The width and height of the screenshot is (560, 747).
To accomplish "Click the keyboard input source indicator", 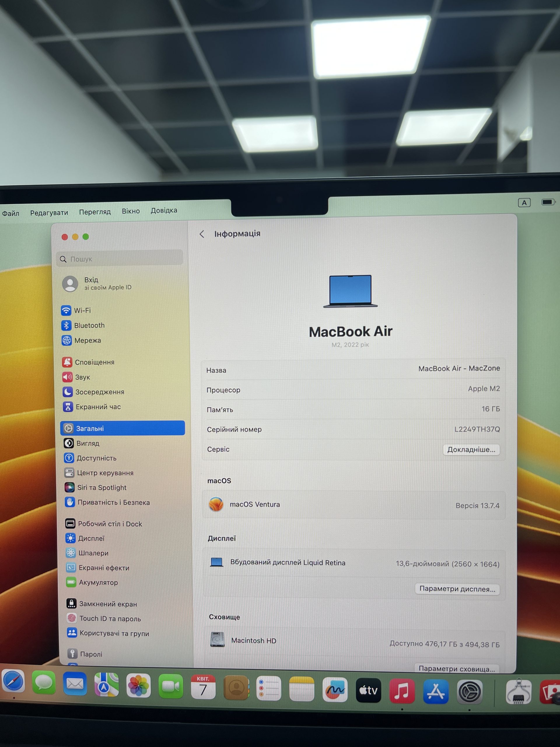I will pos(524,203).
